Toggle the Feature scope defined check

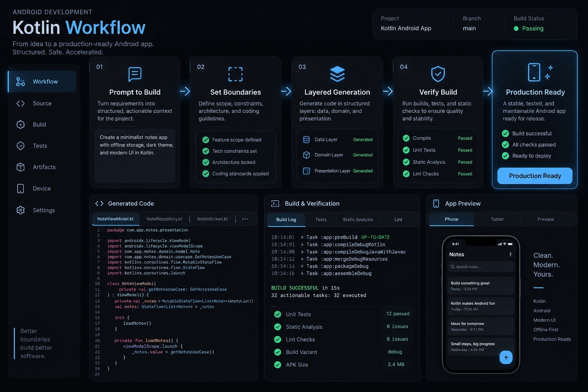pyautogui.click(x=206, y=140)
